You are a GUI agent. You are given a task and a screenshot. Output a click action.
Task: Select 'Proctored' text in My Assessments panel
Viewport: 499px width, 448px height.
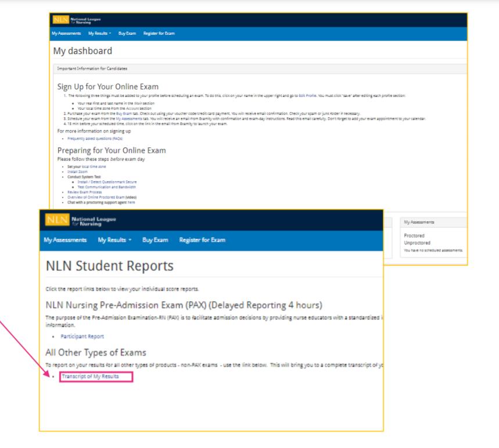[x=414, y=236]
